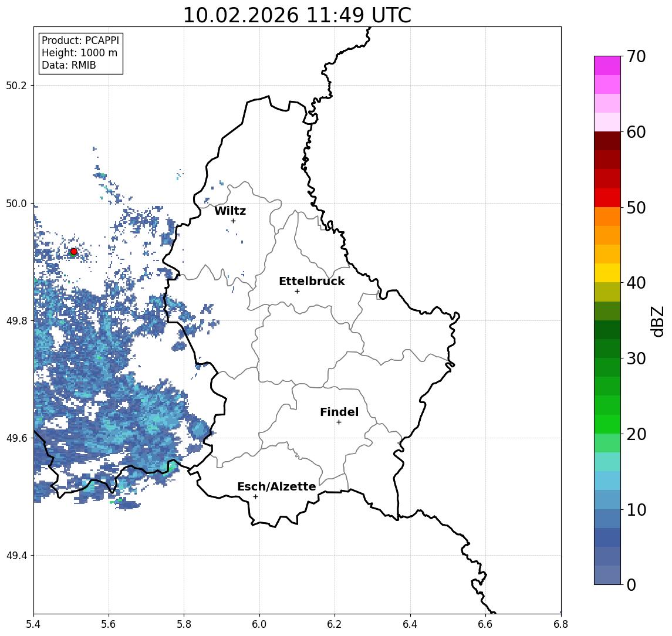Click the plus marker below Wiltz
Screen dimensions: 672x636
(233, 221)
